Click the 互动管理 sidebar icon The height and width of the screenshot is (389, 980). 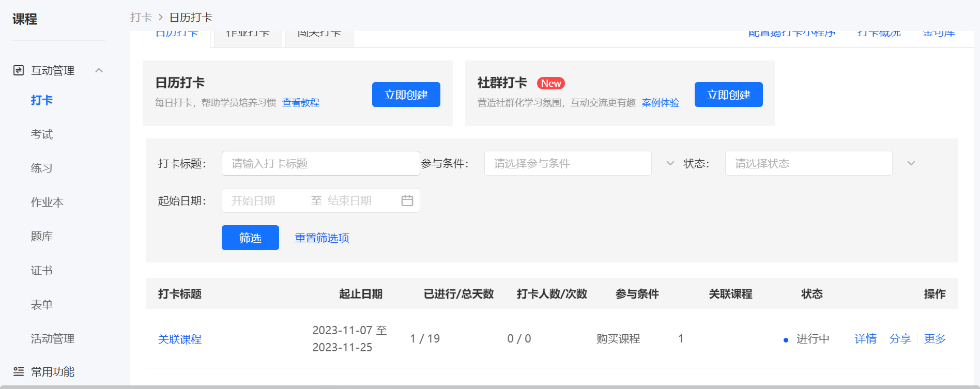tap(19, 70)
